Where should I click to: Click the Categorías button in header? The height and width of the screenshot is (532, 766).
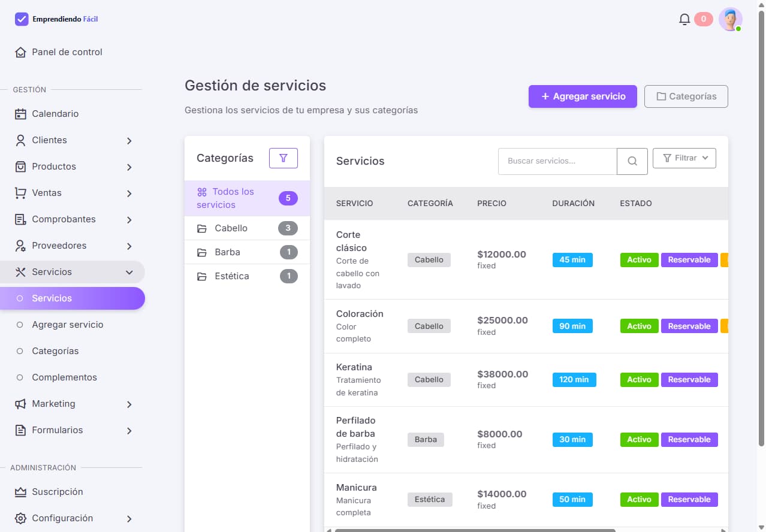(x=686, y=96)
